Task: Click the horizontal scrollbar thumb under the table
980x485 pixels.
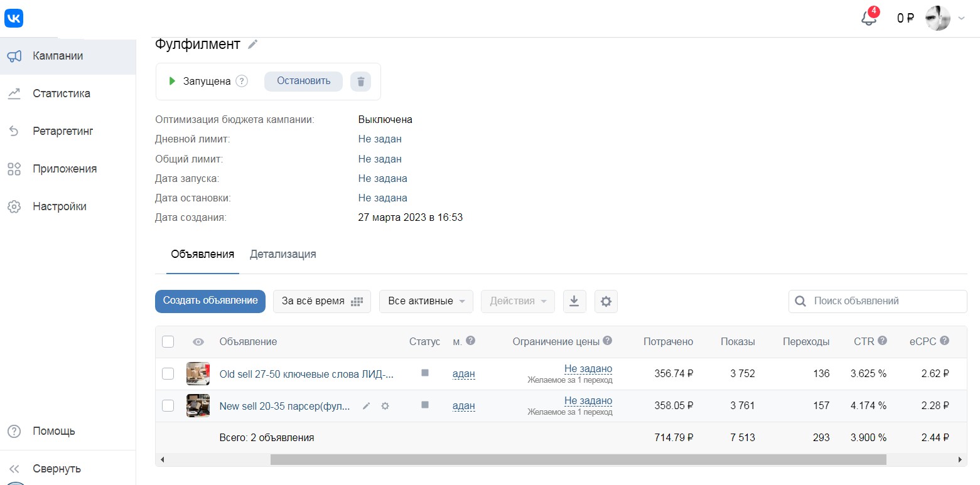Action: click(x=578, y=460)
